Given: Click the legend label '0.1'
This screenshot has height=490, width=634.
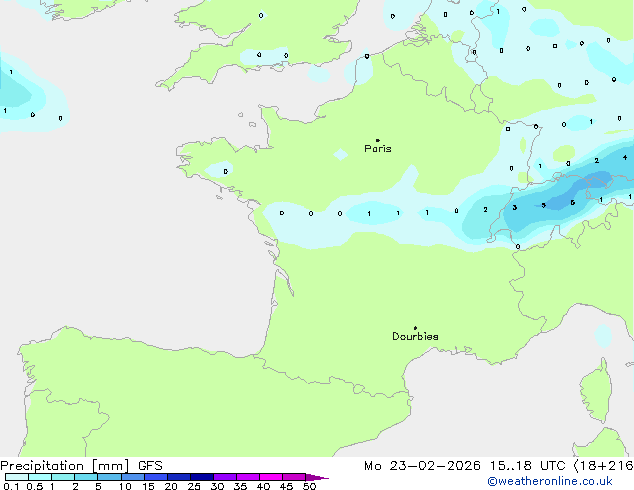Looking at the screenshot, I should pos(11,486).
